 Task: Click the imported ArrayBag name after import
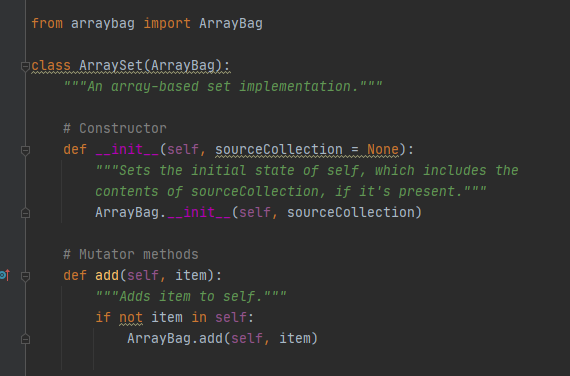(x=230, y=24)
